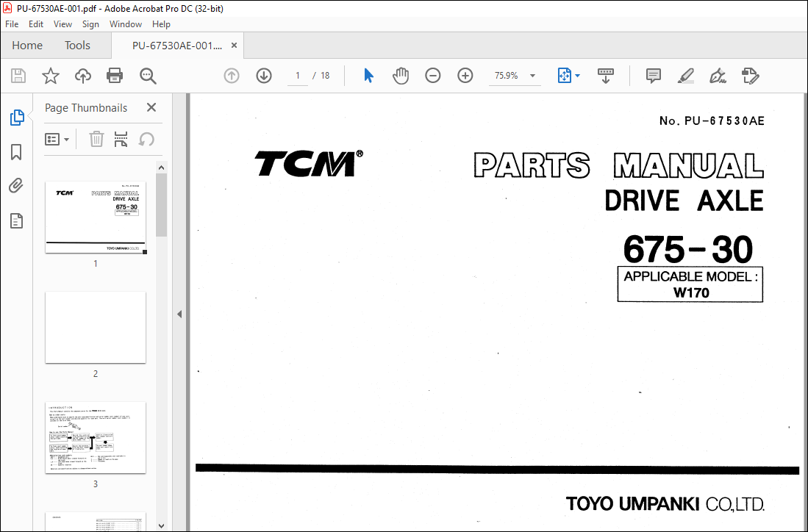The image size is (808, 532).
Task: Open the Sign document pen icon
Action: click(x=718, y=76)
